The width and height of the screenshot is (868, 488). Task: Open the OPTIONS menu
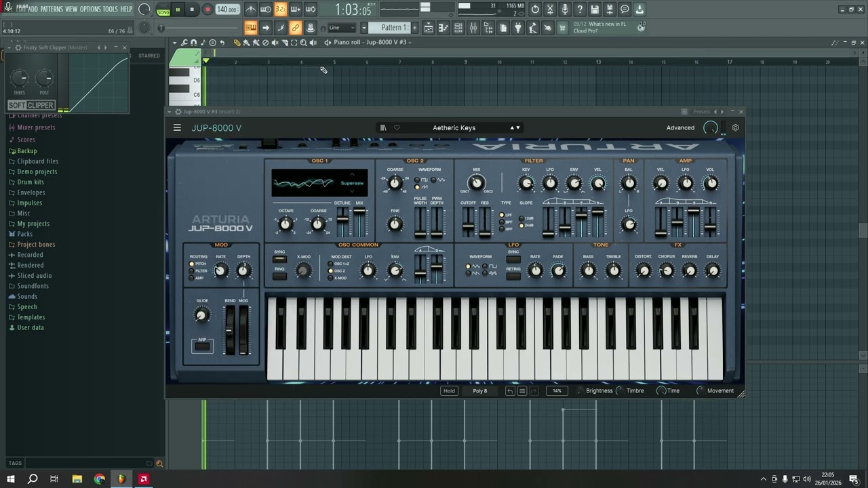[x=90, y=9]
